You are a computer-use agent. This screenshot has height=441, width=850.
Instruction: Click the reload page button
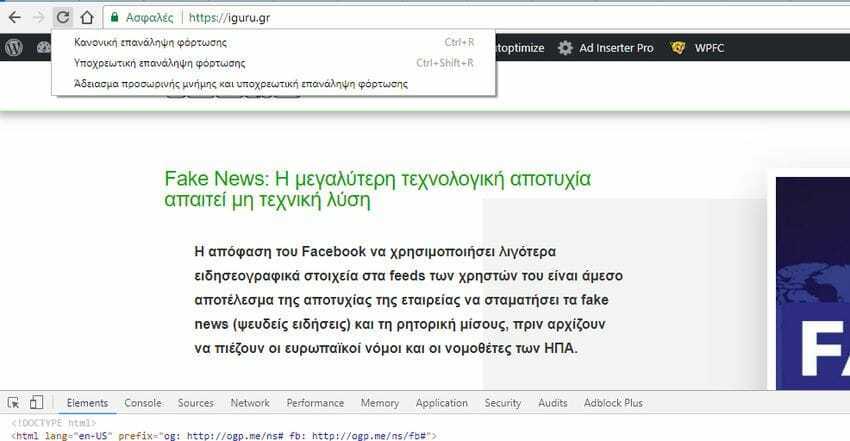pyautogui.click(x=62, y=17)
